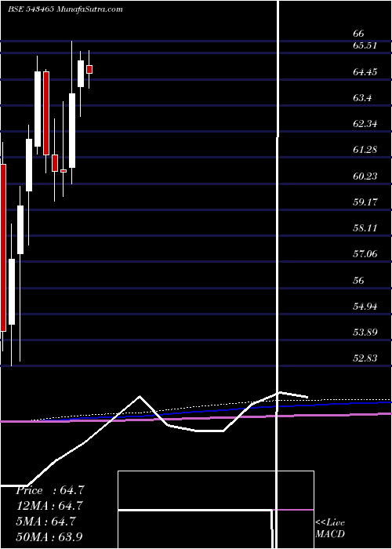Screen dimensions: 392x549
Task: Click the 50MA : 63.9 readout
Action: (49, 536)
